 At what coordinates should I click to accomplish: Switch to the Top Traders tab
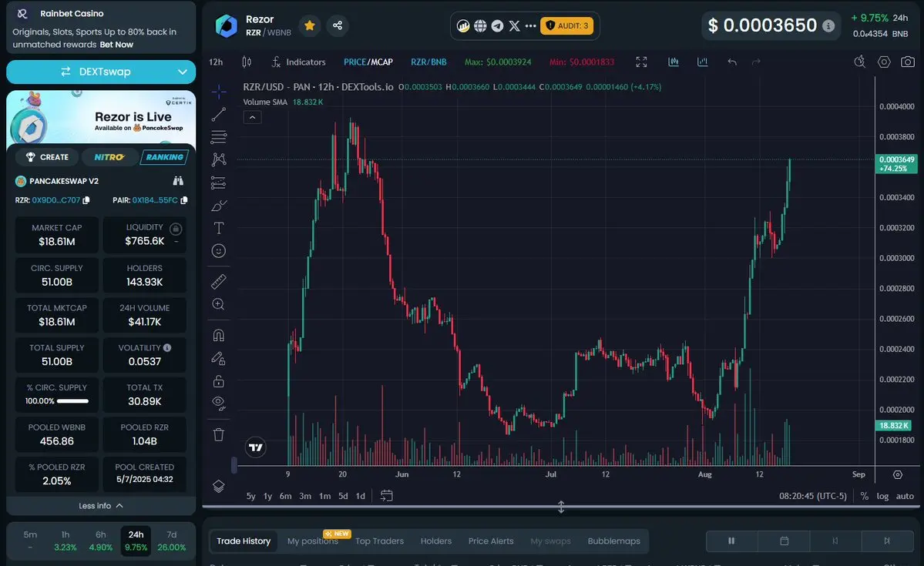[x=379, y=541]
